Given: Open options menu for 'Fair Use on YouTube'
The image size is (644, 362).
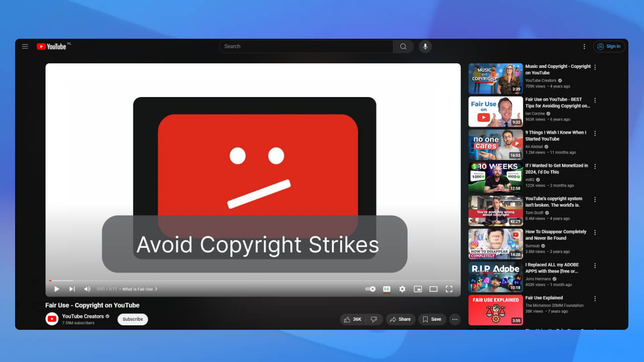Looking at the screenshot, I should click(595, 100).
